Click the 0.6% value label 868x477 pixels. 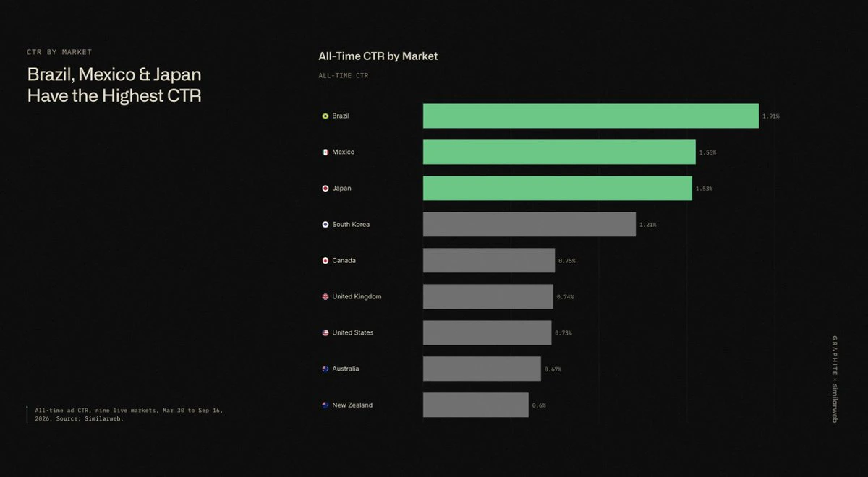539,405
